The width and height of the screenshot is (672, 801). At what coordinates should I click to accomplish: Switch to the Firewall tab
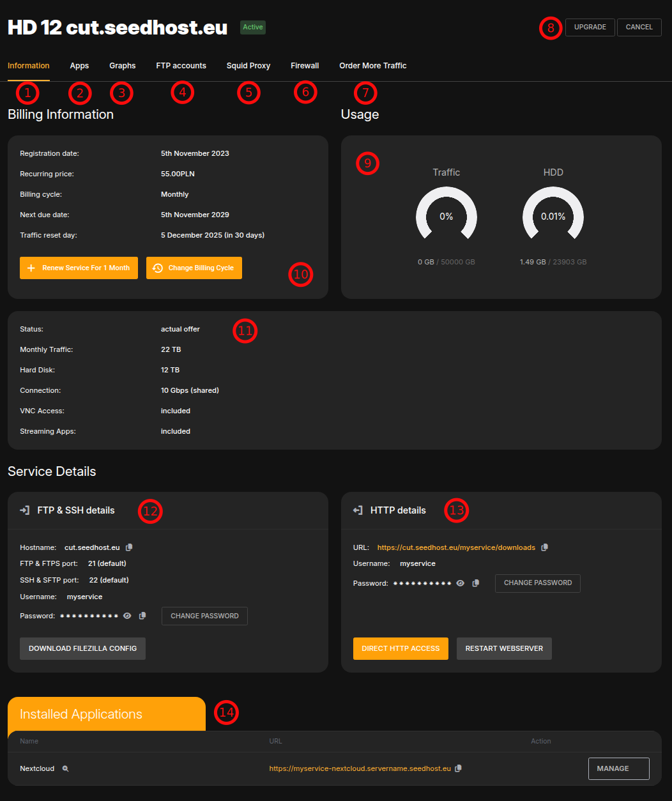305,66
